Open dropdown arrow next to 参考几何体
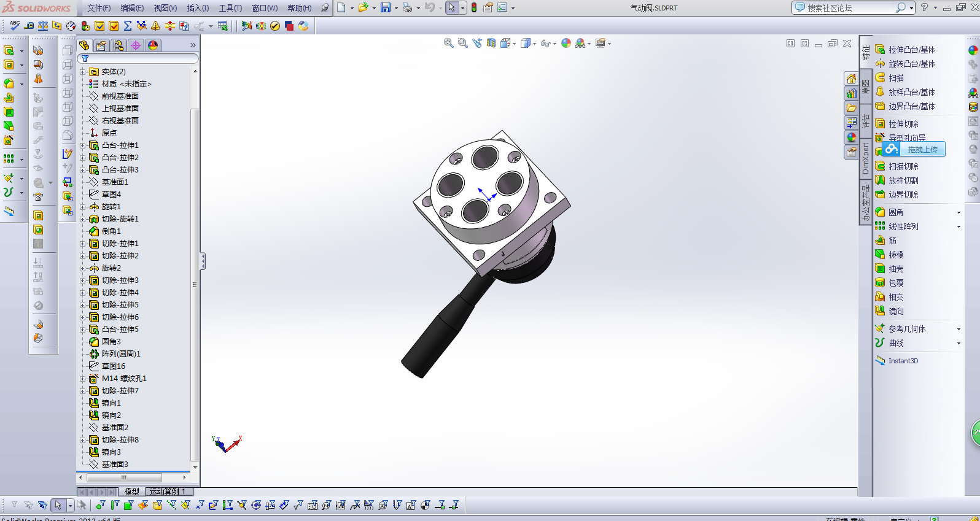The height and width of the screenshot is (521, 980). (x=959, y=329)
